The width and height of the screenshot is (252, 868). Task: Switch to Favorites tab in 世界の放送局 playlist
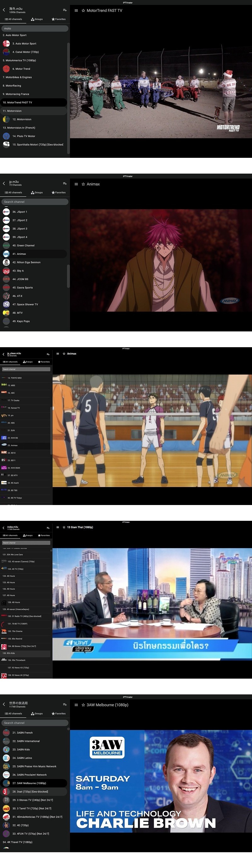(59, 713)
